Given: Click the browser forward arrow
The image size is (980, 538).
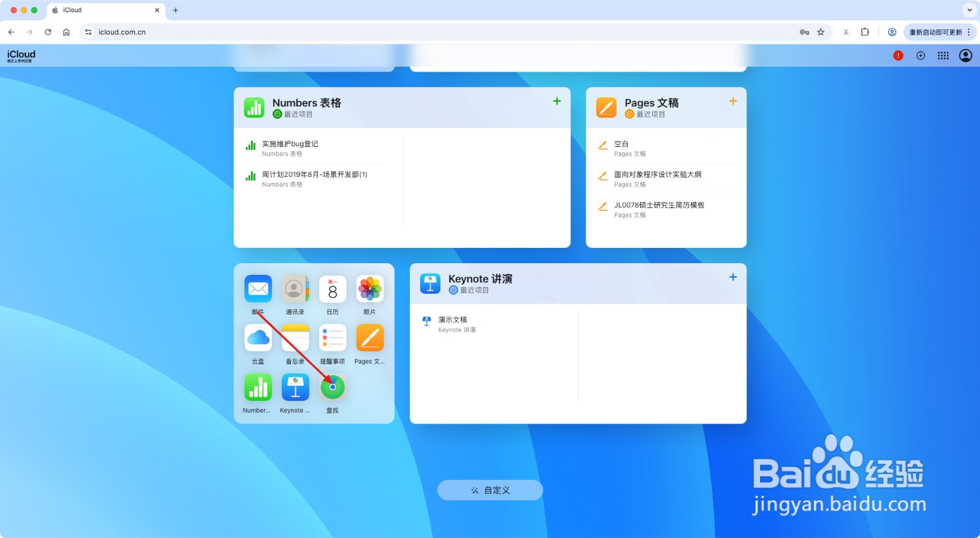Looking at the screenshot, I should coord(29,32).
